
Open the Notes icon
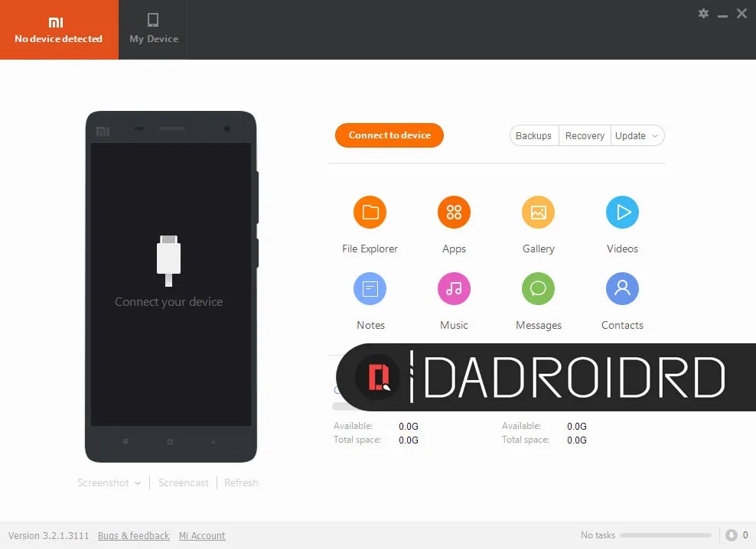pos(370,289)
